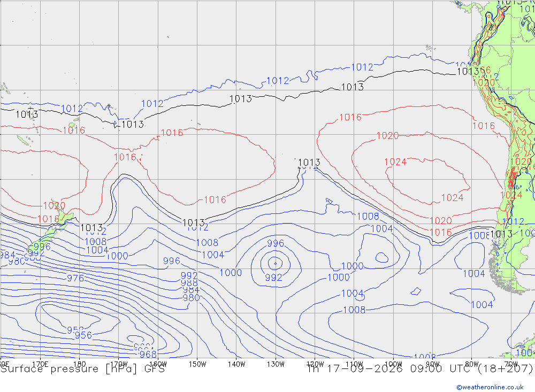The image size is (535, 392).
Task: Click the 130W longitude axis label
Action: (276, 364)
